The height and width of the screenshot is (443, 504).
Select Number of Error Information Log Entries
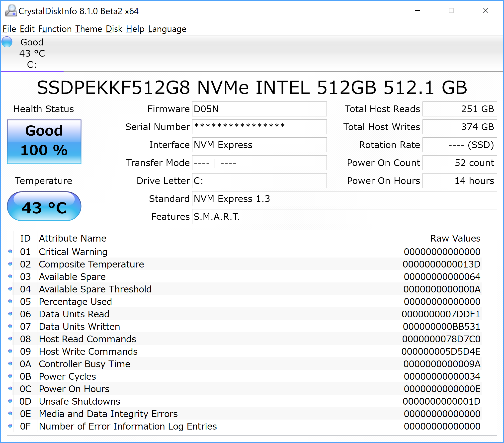(128, 426)
